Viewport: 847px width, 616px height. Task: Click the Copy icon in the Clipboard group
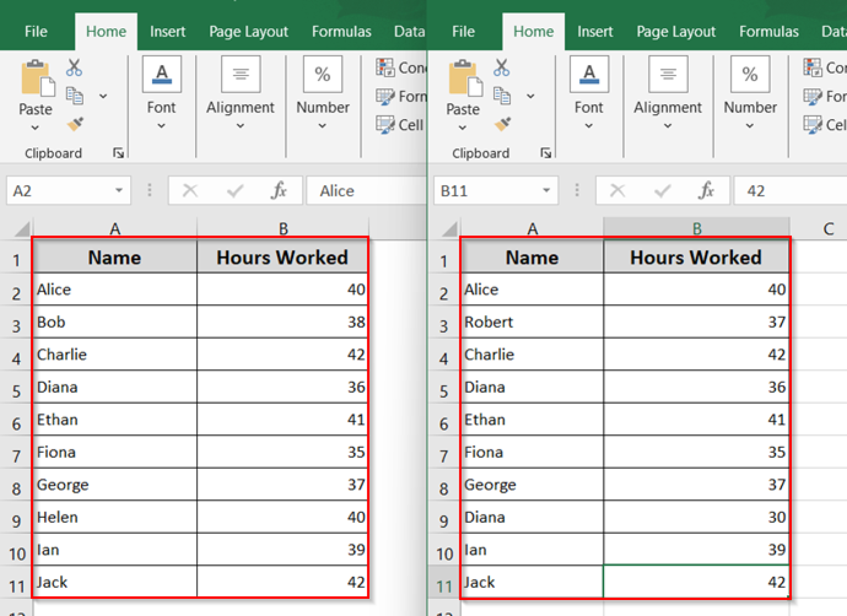[x=74, y=95]
